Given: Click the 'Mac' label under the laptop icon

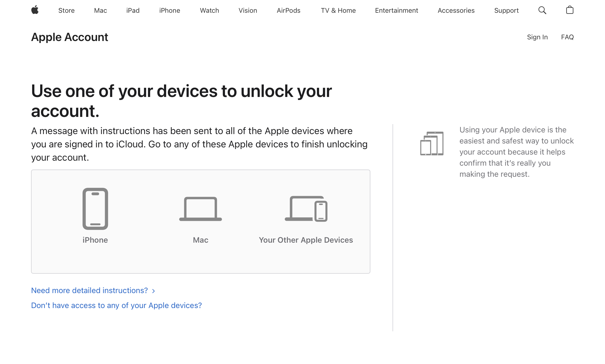Looking at the screenshot, I should 201,240.
